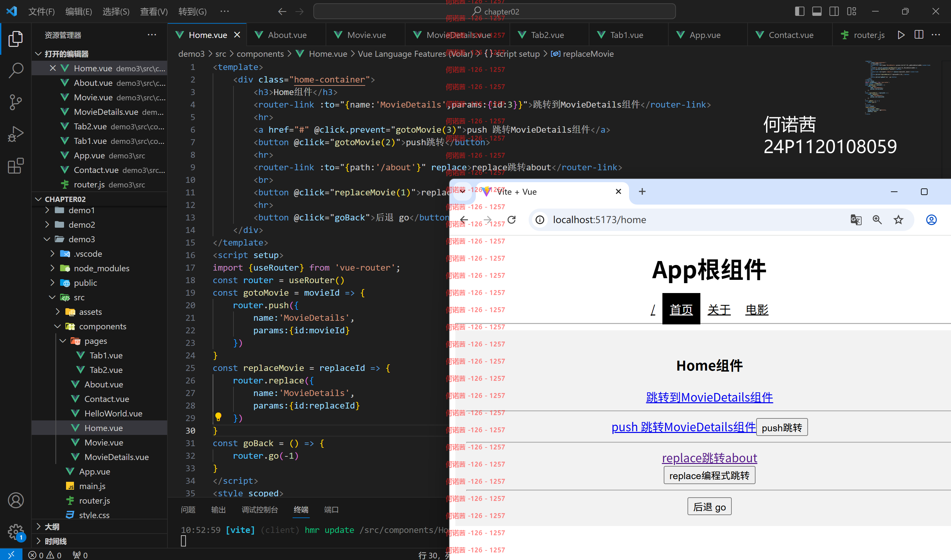Bookmark this page with the star icon
The height and width of the screenshot is (560, 951).
pos(898,220)
